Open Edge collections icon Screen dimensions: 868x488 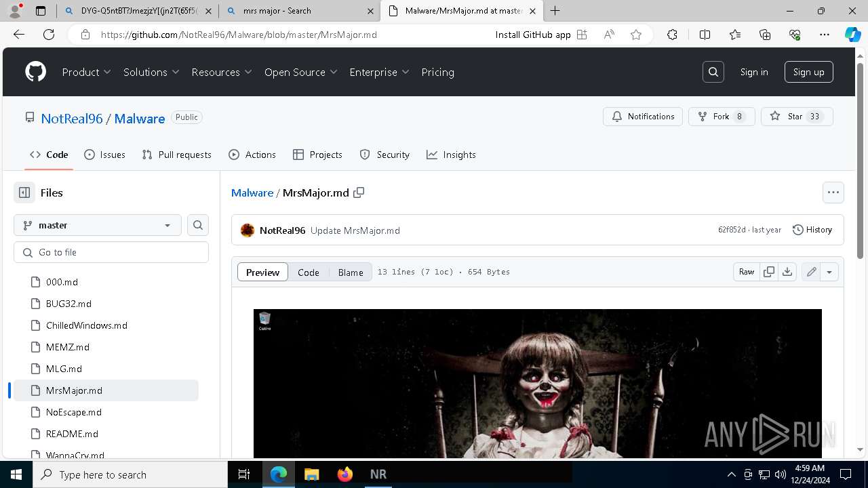(765, 35)
